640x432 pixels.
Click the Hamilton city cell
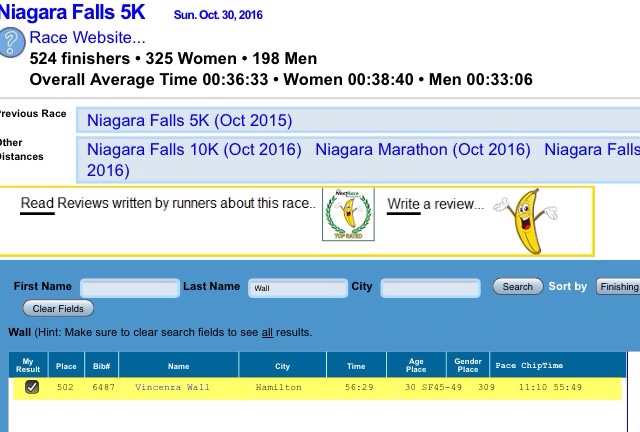coord(279,387)
